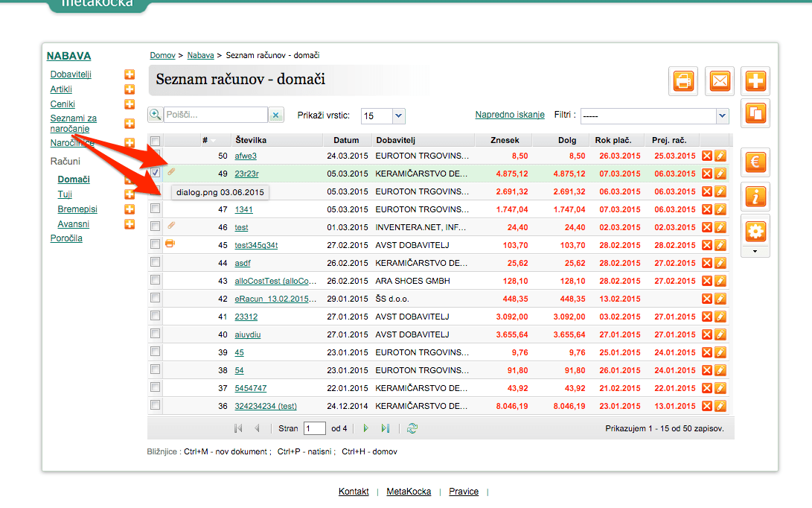Expand the Filtri dropdown
Viewport: 812px width, 508px height.
654,115
